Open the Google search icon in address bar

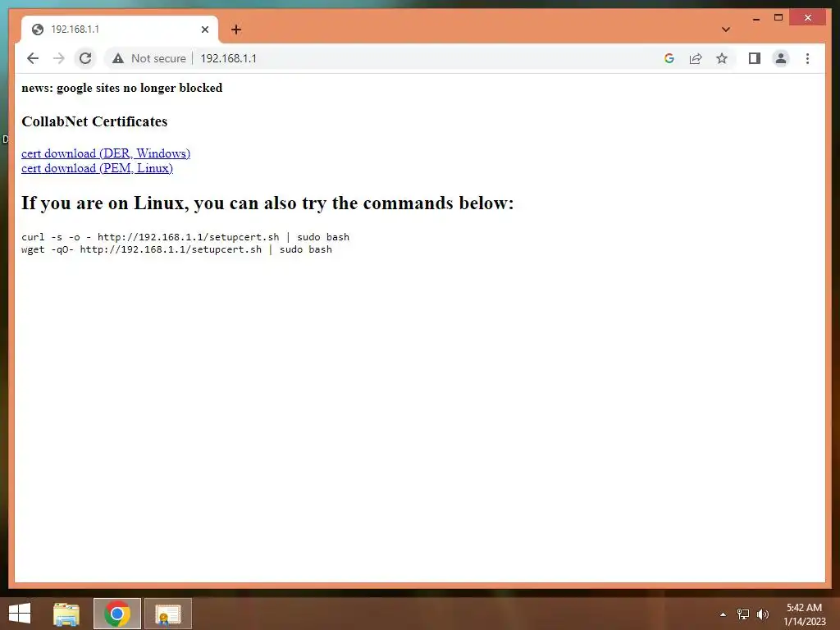tap(669, 58)
